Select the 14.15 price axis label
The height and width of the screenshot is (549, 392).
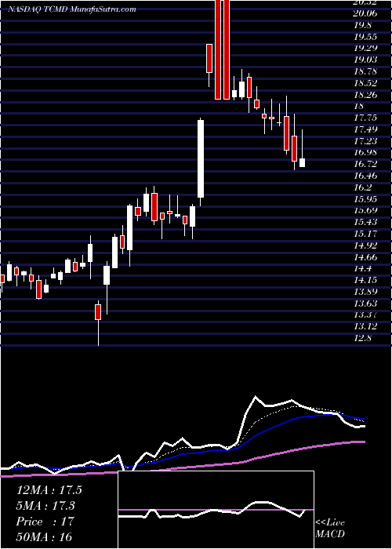[x=365, y=280]
